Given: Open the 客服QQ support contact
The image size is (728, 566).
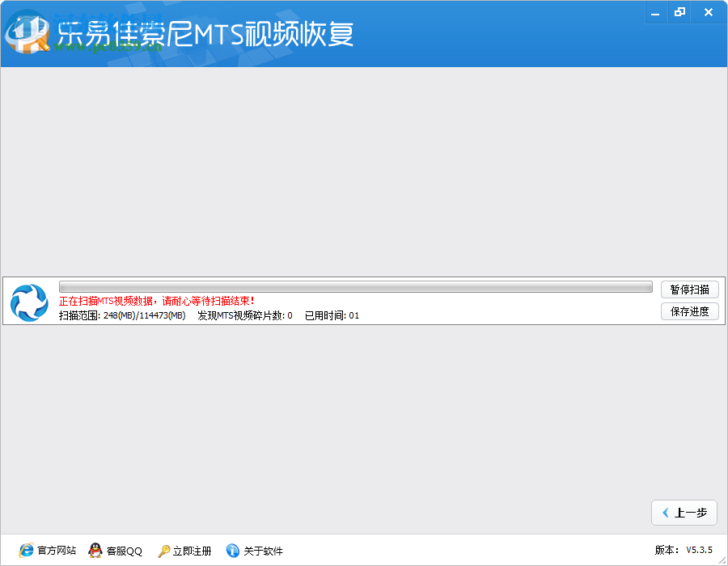Looking at the screenshot, I should pyautogui.click(x=123, y=551).
